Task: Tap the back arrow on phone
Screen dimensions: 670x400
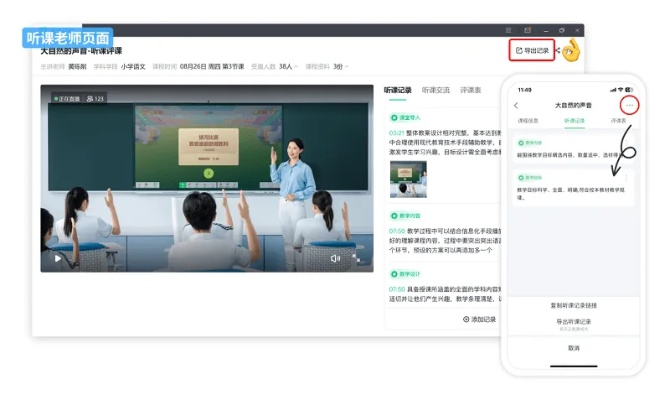Action: pos(517,105)
